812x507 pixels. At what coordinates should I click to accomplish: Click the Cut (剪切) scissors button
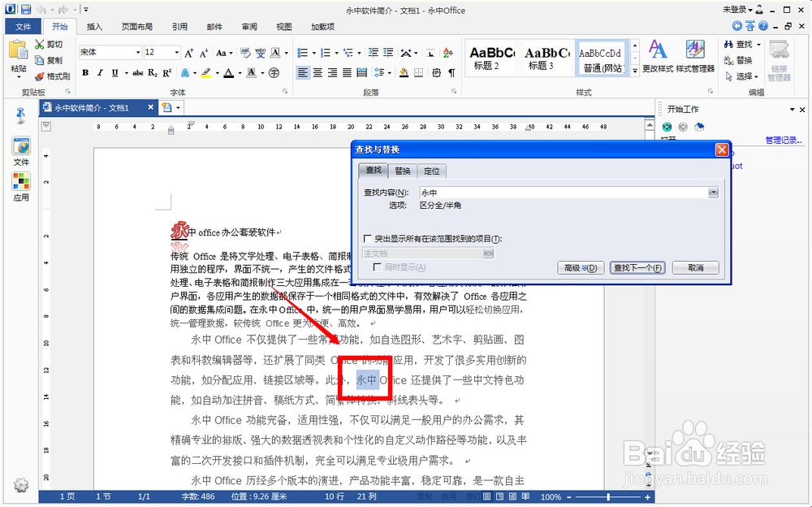[x=49, y=44]
